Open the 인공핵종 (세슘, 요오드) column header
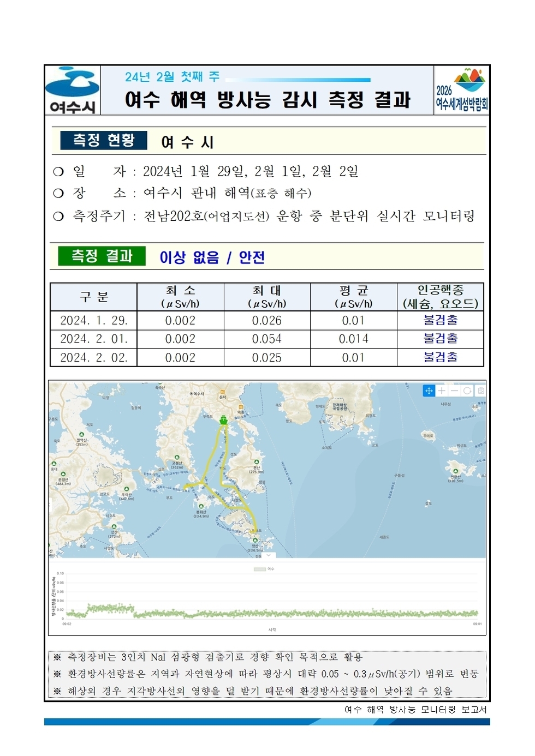This screenshot has width=535, height=756. pyautogui.click(x=440, y=296)
